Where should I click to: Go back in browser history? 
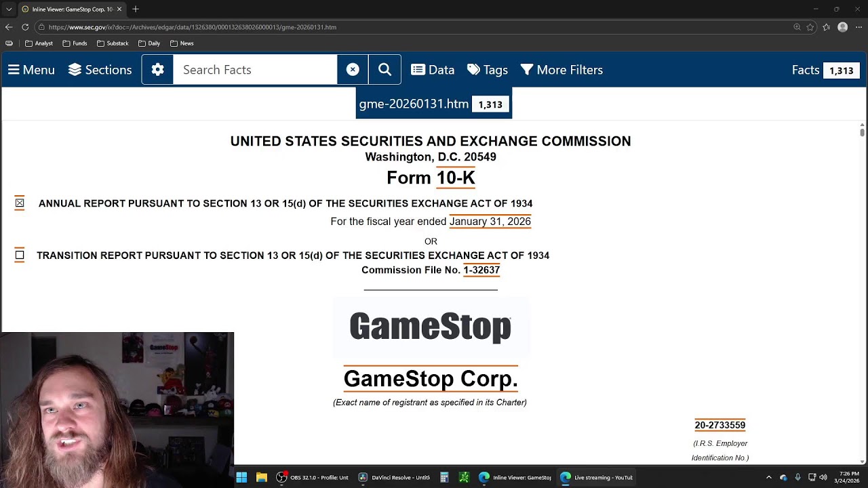coord(9,27)
